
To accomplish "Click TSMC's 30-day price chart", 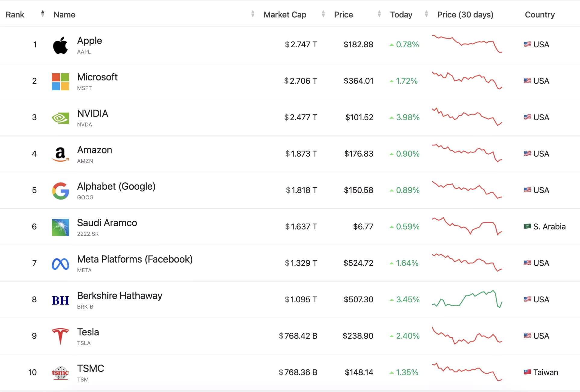I will (467, 372).
